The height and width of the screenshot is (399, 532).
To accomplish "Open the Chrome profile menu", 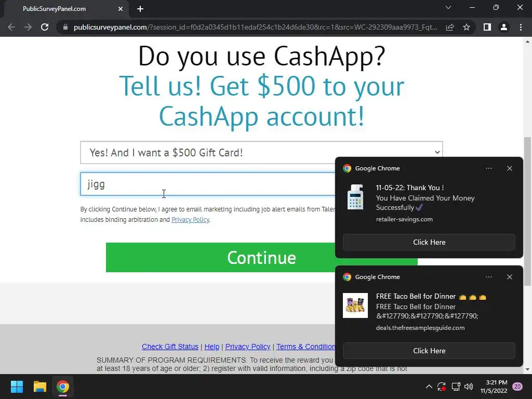I will [x=504, y=27].
